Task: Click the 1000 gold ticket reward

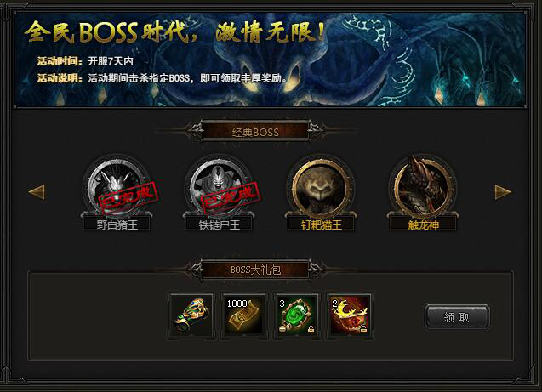Action: pyautogui.click(x=244, y=316)
